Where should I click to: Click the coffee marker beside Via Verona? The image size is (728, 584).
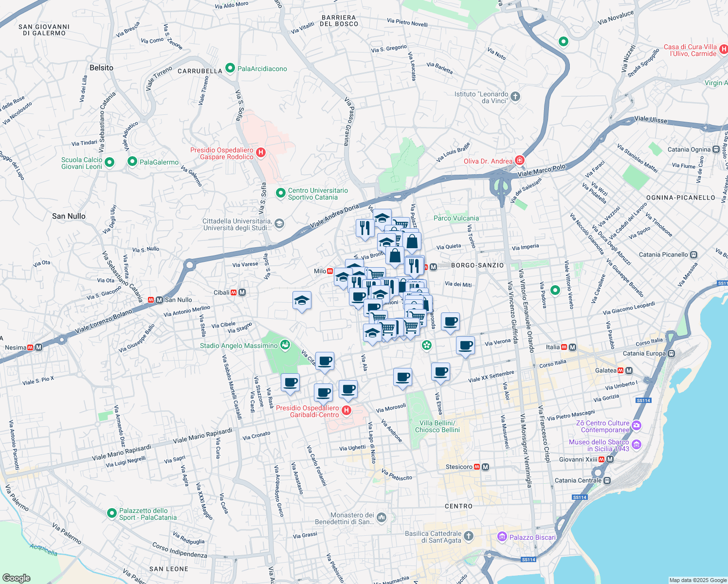pos(466,346)
